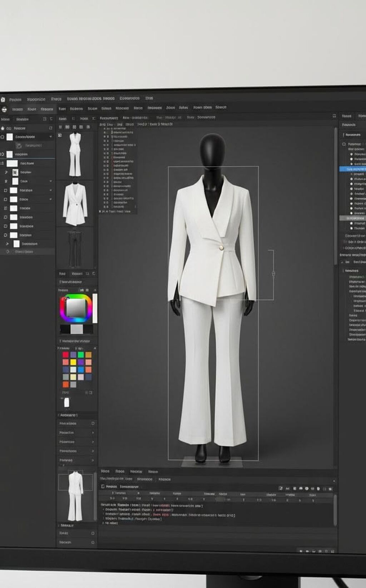Select the gray highlighted row in the right panel
This screenshot has height=588, width=366.
pos(352,218)
